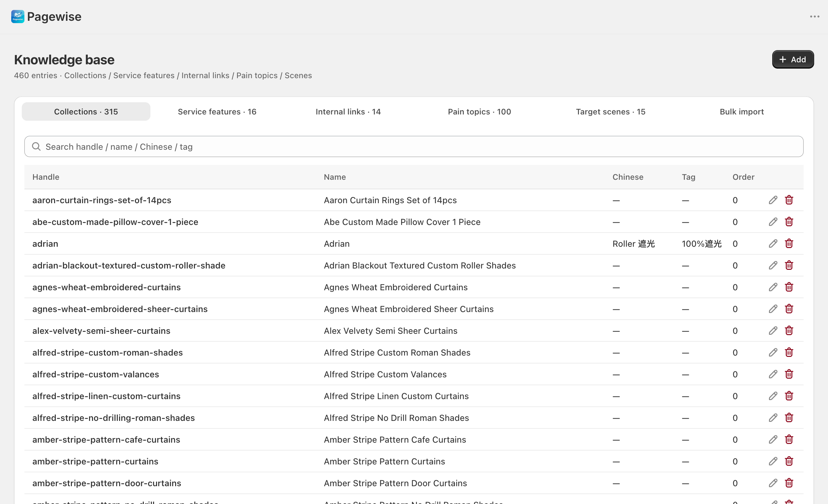Screen dimensions: 828x504
Task: Click handle 'alex-velvety-semi-sheer-curtains'
Action: (101, 331)
